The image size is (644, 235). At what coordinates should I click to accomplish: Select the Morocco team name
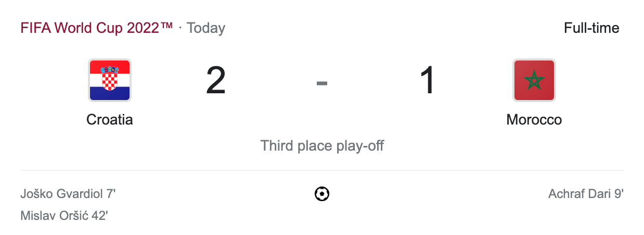[x=534, y=120]
